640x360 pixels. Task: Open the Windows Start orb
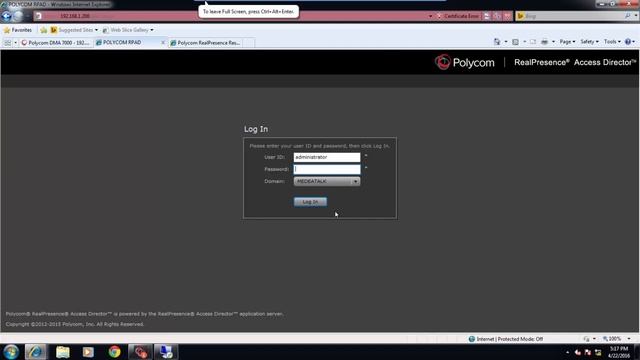(11, 352)
